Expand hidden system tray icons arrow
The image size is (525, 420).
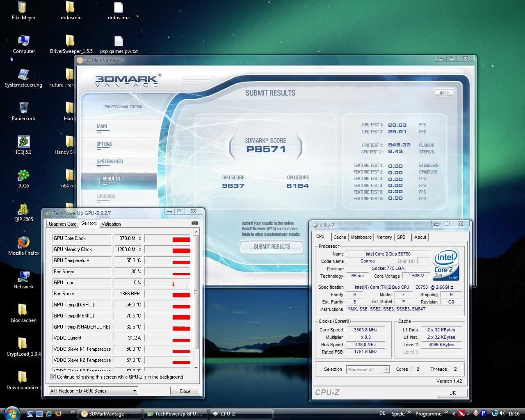coord(453,413)
